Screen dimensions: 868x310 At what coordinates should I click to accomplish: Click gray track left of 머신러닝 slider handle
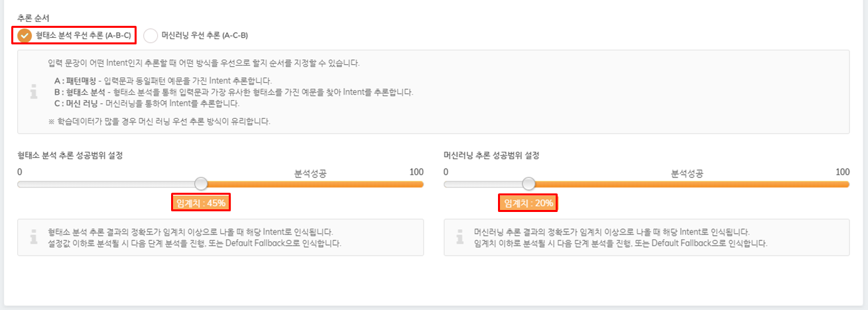tap(483, 183)
